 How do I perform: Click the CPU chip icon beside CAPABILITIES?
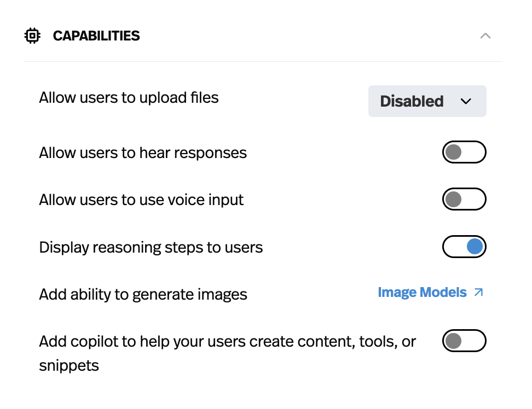pos(32,35)
